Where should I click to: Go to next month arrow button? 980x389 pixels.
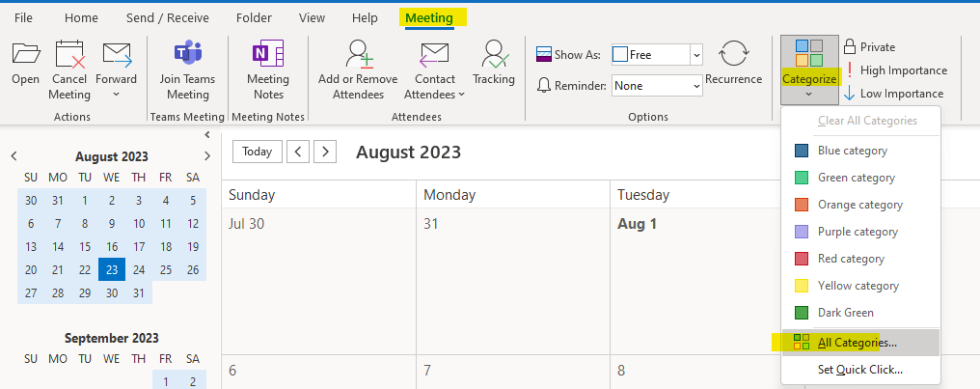tap(325, 152)
